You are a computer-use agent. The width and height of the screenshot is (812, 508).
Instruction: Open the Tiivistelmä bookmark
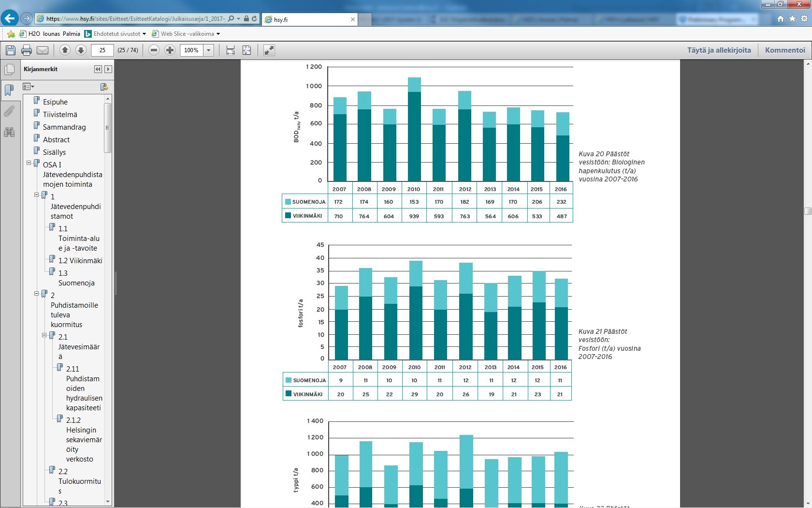pos(60,115)
